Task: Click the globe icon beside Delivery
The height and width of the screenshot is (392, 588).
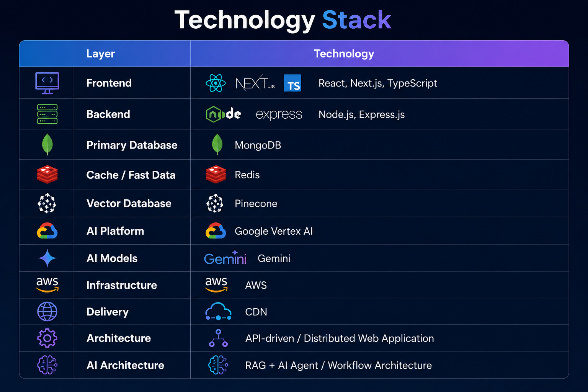Action: (47, 312)
